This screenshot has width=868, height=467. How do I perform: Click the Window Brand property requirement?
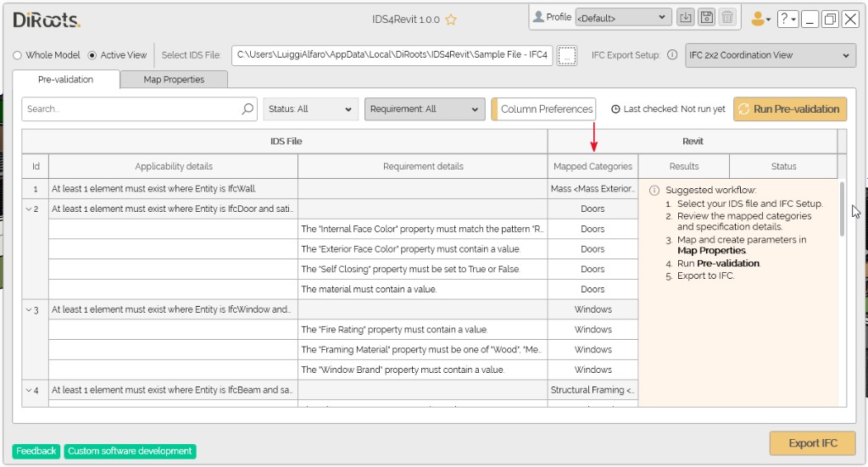click(423, 370)
